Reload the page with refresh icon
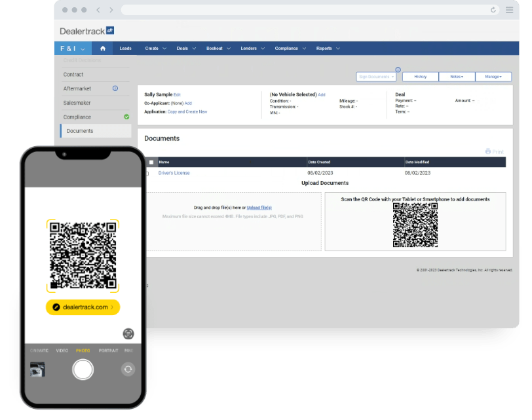The image size is (532, 420). [493, 10]
